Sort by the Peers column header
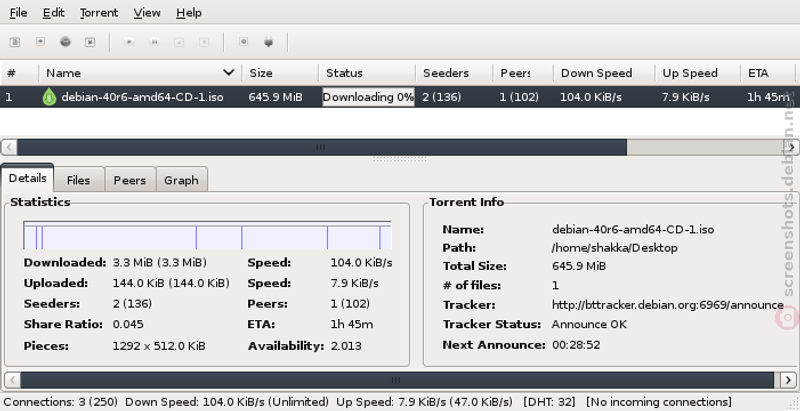800x411 pixels. coord(523,73)
